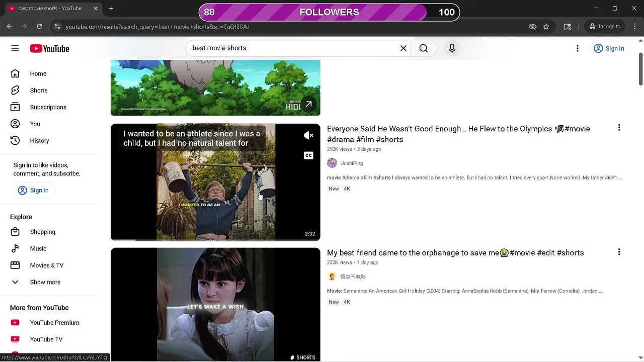
Task: Open the YouTube hamburger guide menu
Action: click(15, 48)
